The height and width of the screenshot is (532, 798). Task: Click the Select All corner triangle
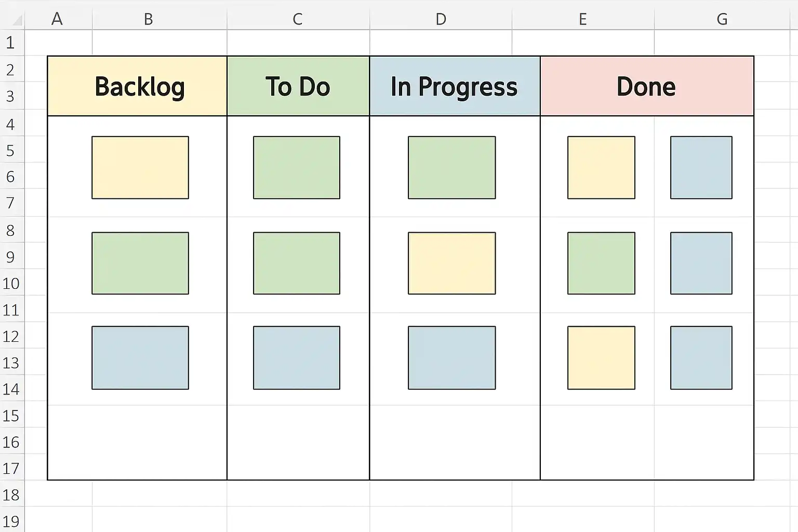click(17, 20)
